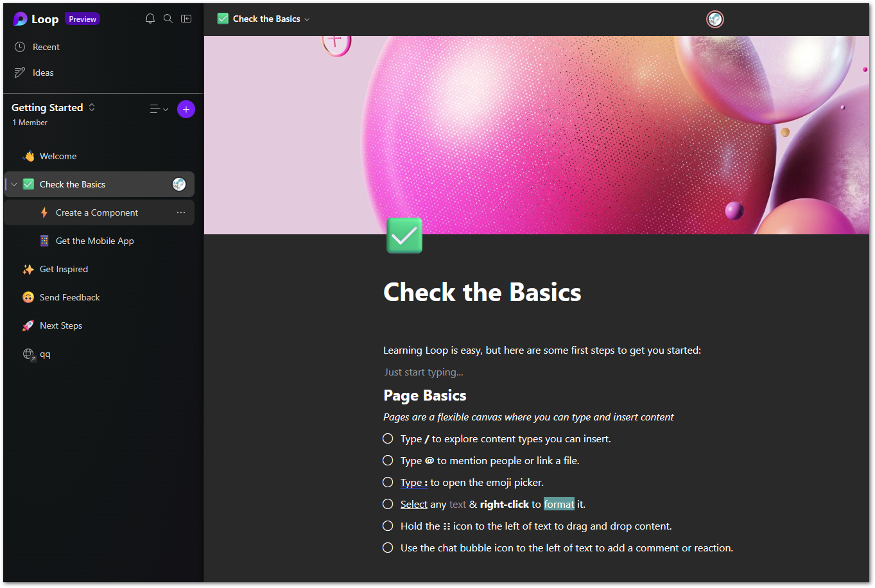This screenshot has height=588, width=875.
Task: Click the green checkmark page icon
Action: pyautogui.click(x=404, y=236)
